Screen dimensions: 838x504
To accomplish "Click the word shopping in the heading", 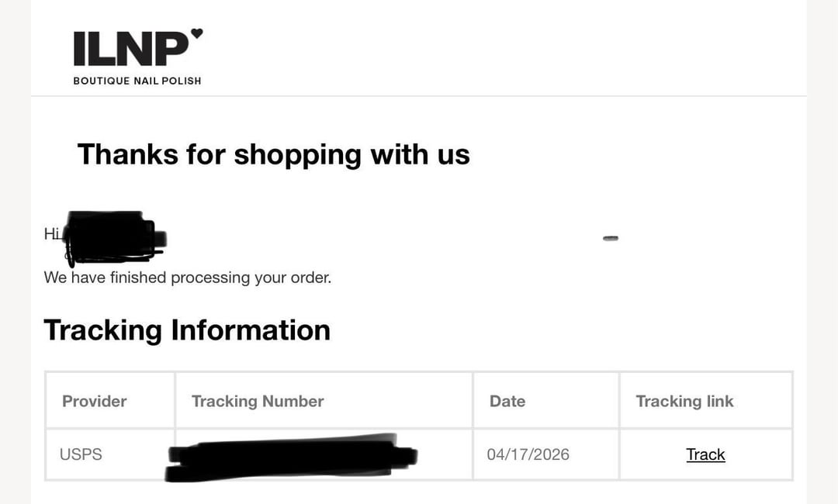I will tap(298, 155).
